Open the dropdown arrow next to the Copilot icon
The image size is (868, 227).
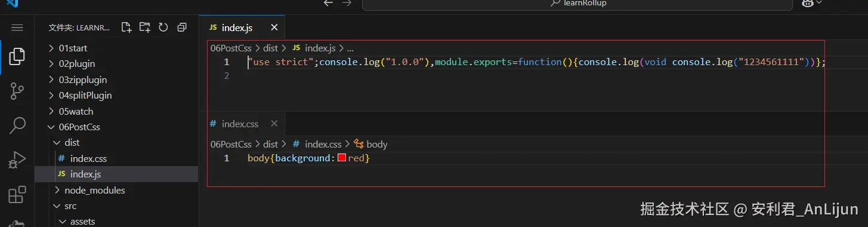coord(819,3)
